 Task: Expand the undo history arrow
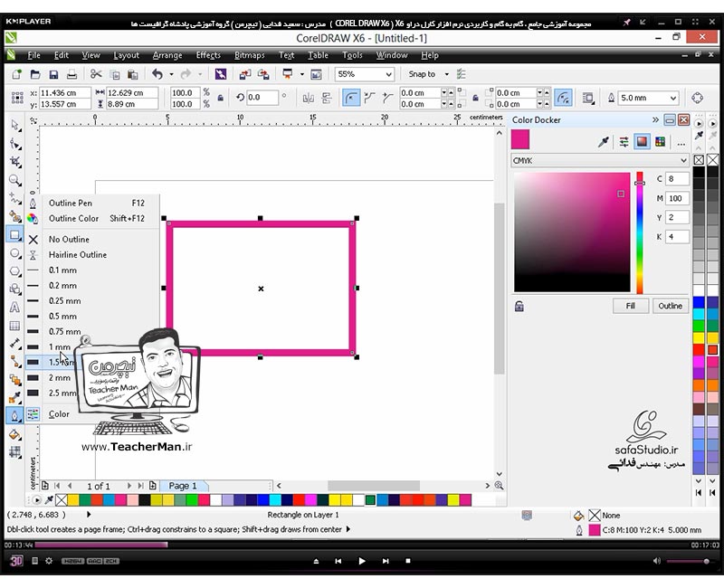[x=171, y=74]
